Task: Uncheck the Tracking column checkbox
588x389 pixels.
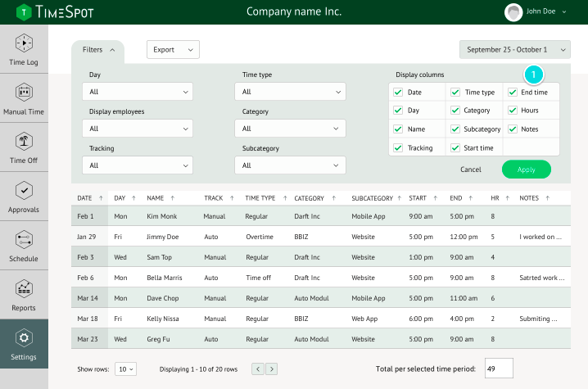Action: click(x=398, y=147)
